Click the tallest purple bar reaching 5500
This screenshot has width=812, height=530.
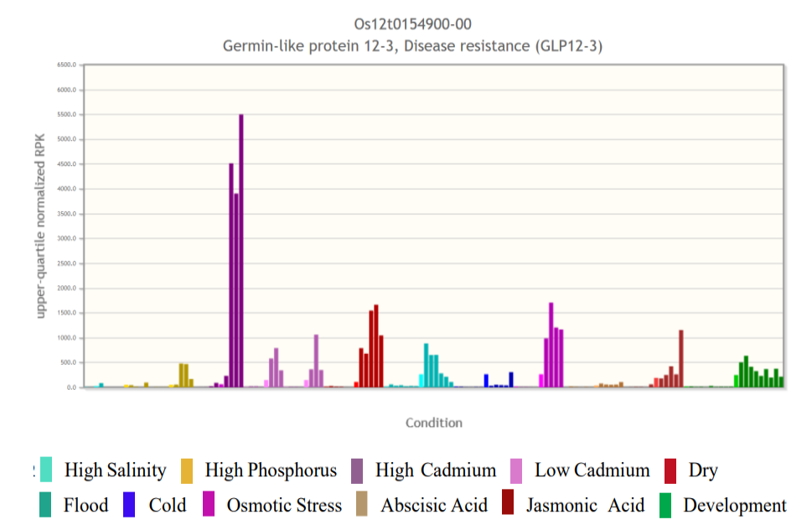tap(241, 251)
